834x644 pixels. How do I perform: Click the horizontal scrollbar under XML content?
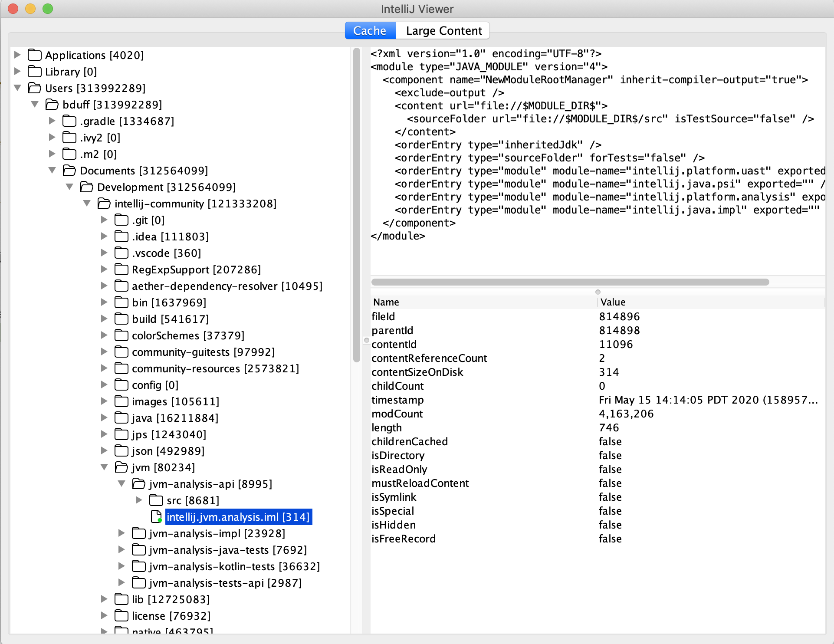point(570,282)
